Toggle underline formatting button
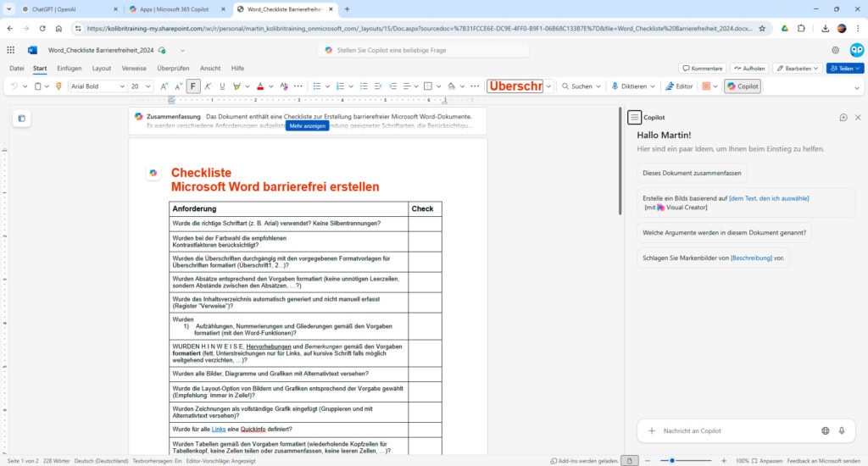The height and width of the screenshot is (466, 868). click(222, 86)
